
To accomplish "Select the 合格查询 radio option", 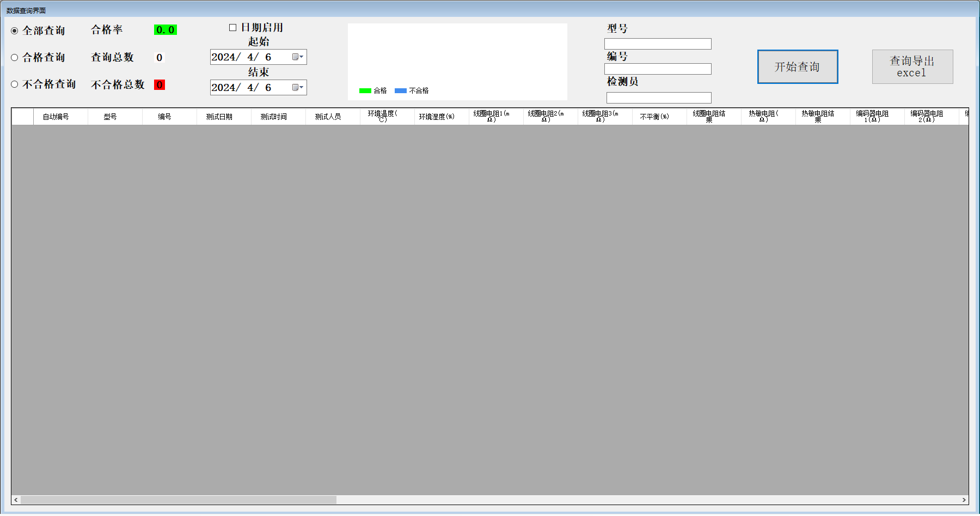I will 15,58.
